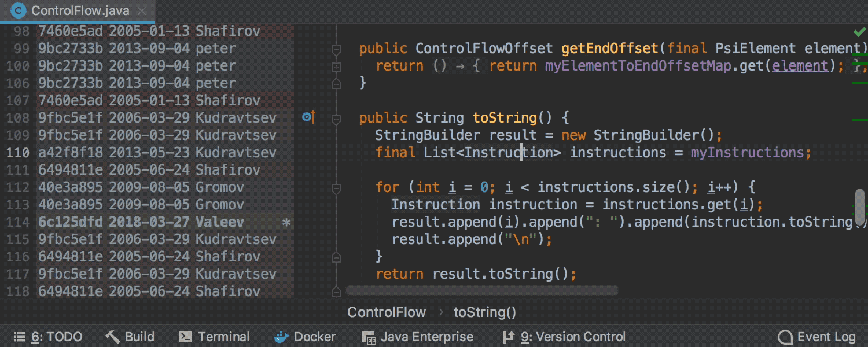
Task: Click ControlFlow in the breadcrumb bar
Action: pos(386,312)
